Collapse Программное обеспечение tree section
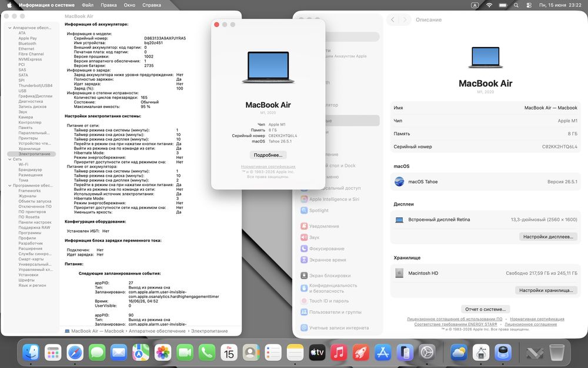The height and width of the screenshot is (368, 588). click(x=10, y=185)
